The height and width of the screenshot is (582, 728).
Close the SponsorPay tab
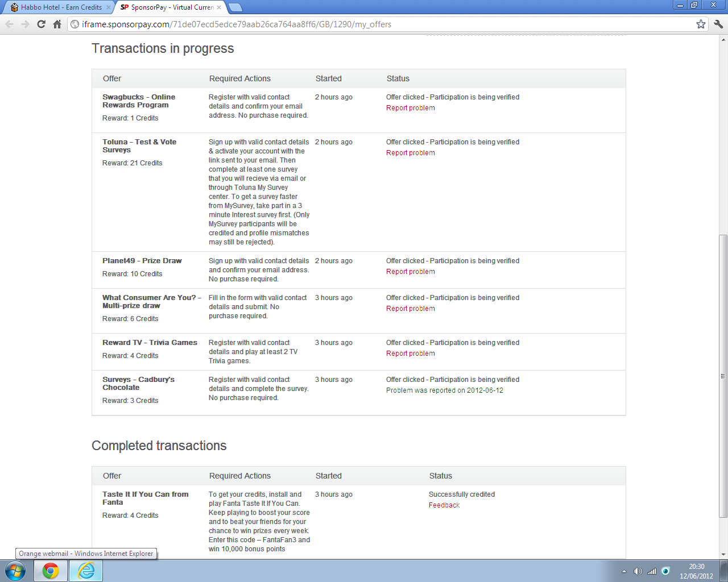[220, 7]
